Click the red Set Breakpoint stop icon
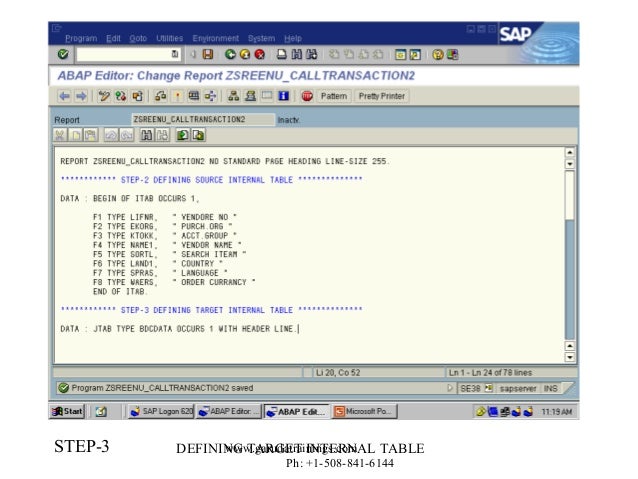Screen dimensions: 638x479 click(307, 96)
